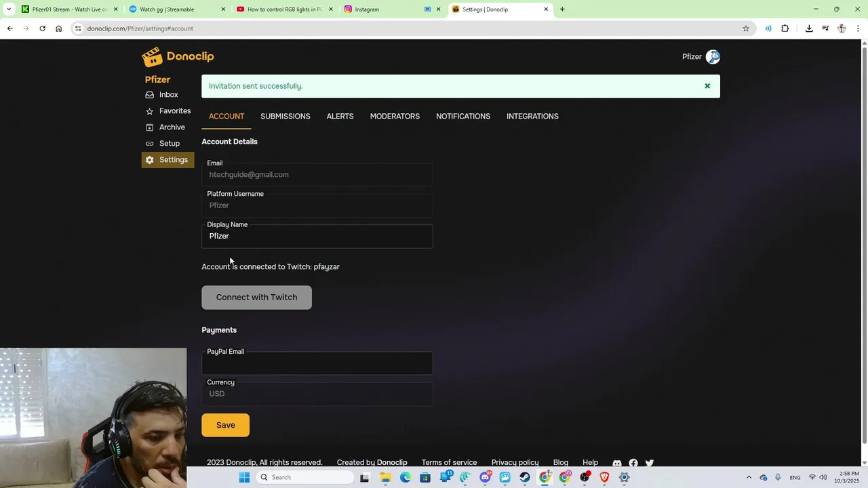The width and height of the screenshot is (868, 488).
Task: Close the Settings Donoclip tab
Action: click(547, 9)
